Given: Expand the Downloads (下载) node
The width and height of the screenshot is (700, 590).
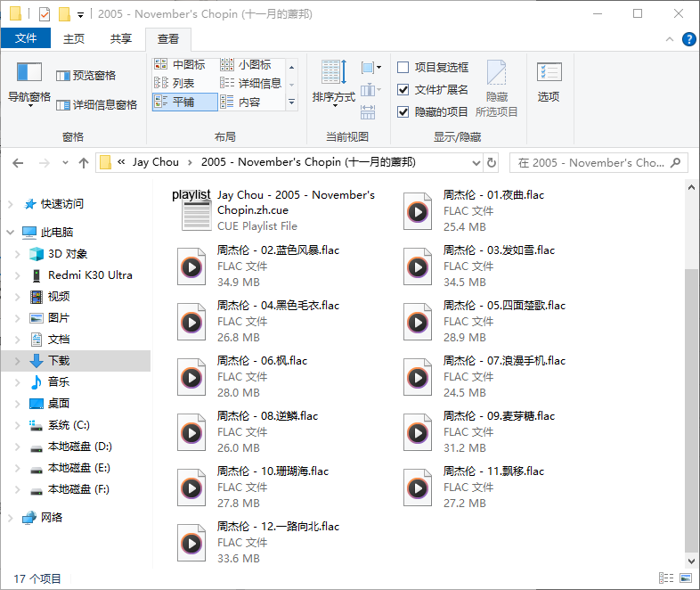Looking at the screenshot, I should click(x=18, y=361).
